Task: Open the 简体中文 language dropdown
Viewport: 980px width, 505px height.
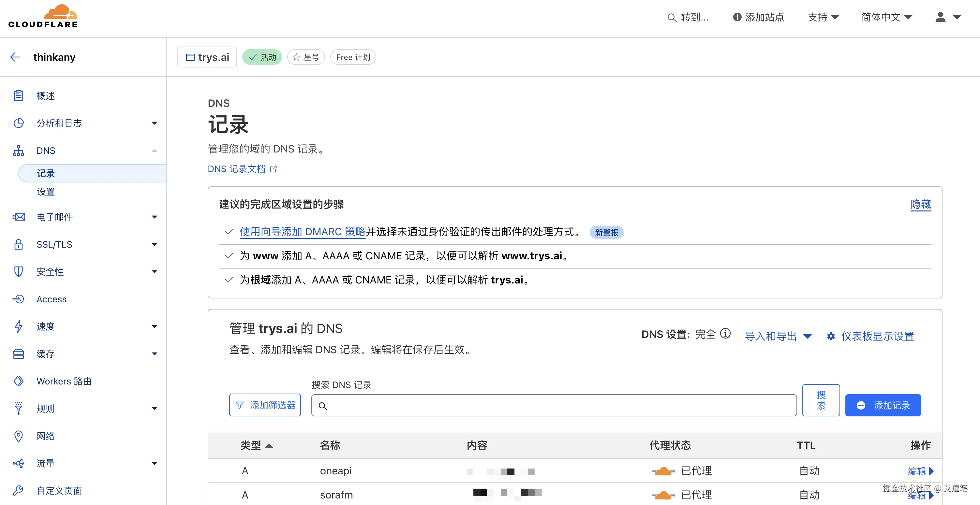Action: [x=886, y=17]
